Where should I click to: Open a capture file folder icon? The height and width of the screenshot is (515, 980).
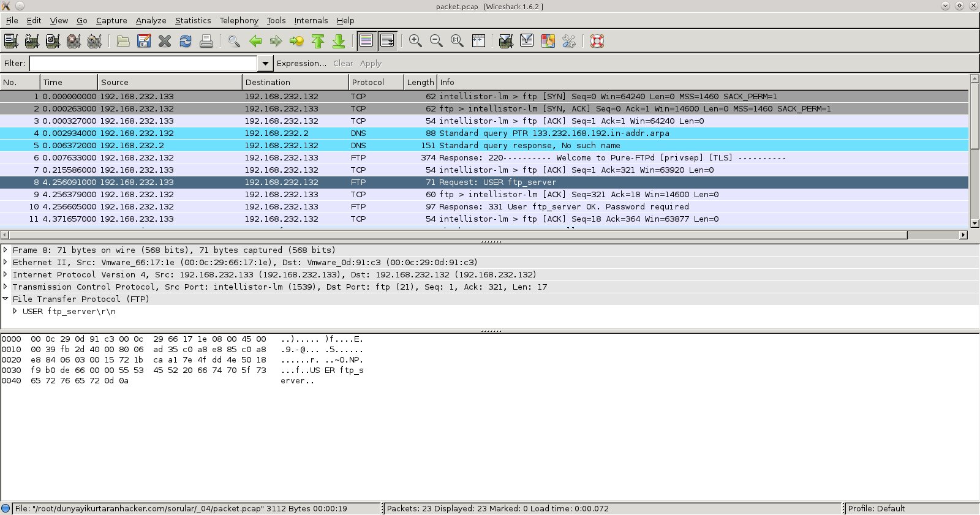pyautogui.click(x=123, y=41)
